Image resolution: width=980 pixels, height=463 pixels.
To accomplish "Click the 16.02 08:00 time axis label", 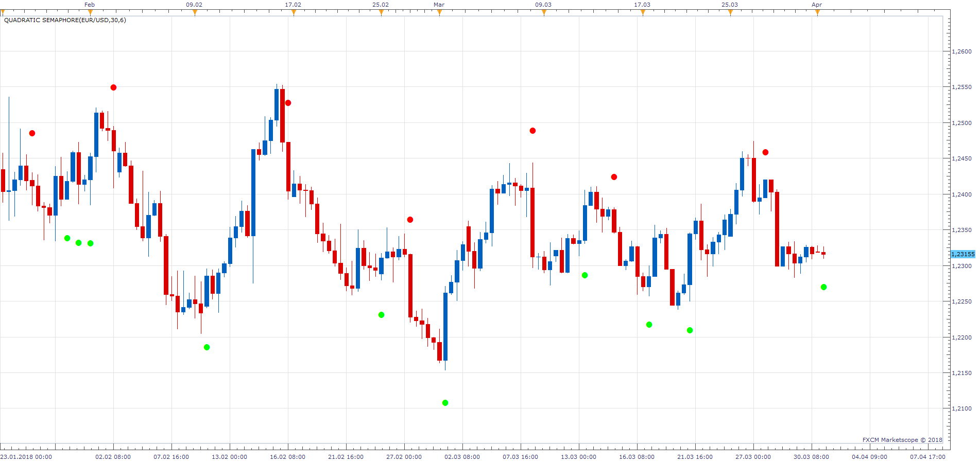I will point(288,457).
